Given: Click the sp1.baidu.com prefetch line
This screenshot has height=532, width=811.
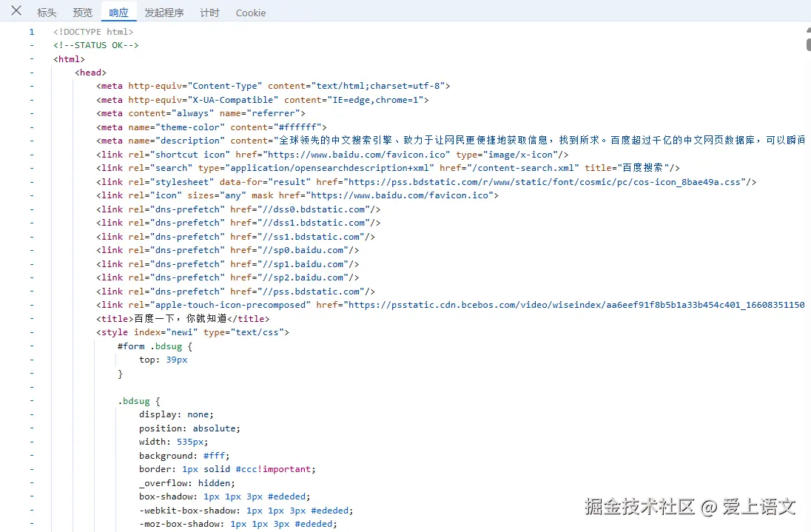Looking at the screenshot, I should pyautogui.click(x=228, y=264).
